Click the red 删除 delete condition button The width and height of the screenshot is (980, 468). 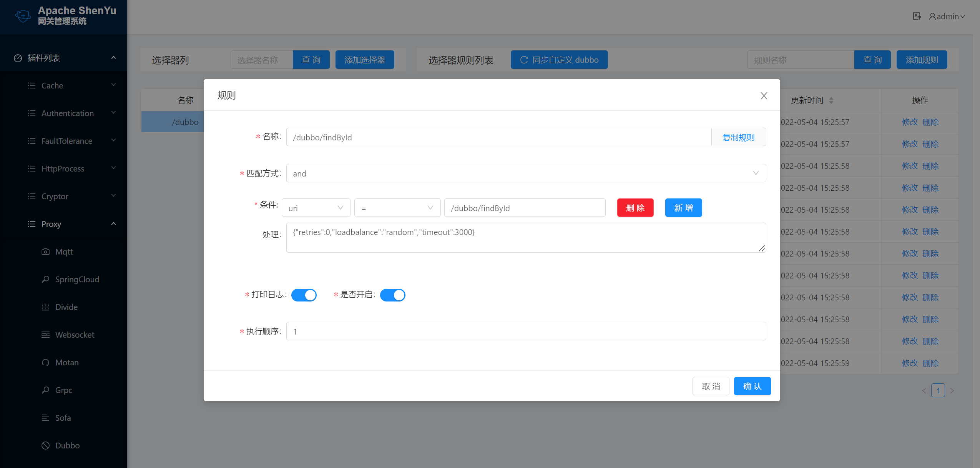[635, 208]
